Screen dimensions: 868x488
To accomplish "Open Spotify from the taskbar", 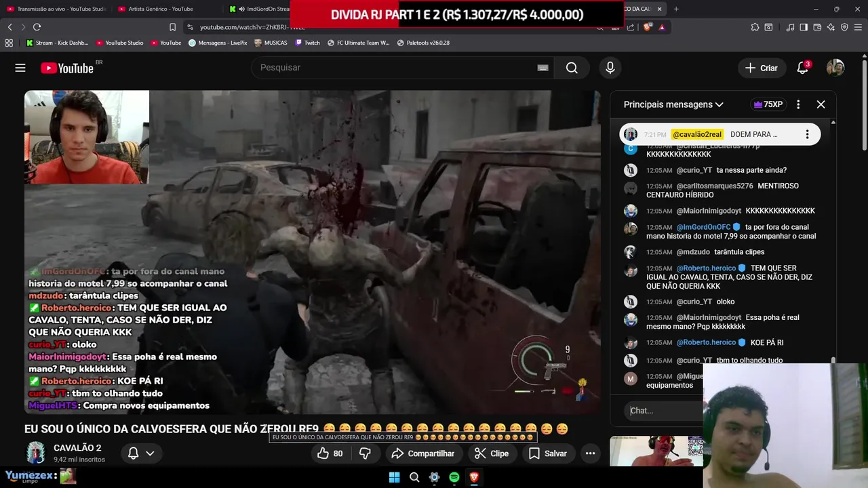I will pos(454,477).
